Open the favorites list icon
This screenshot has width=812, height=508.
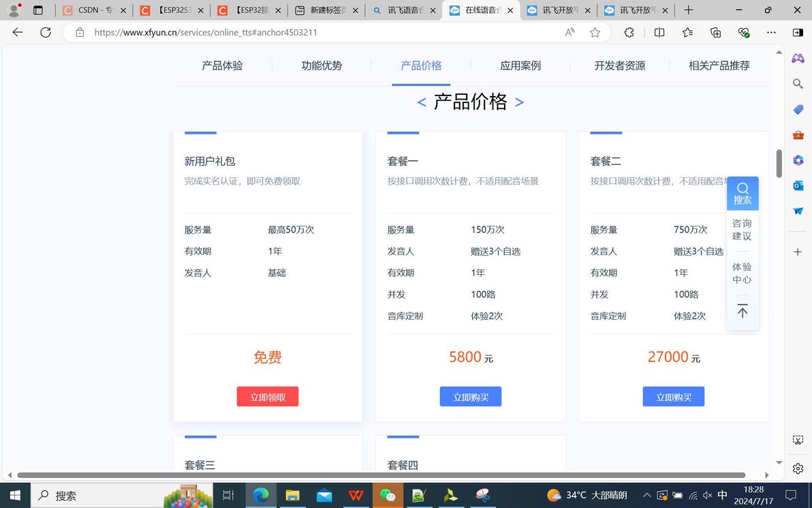(x=688, y=32)
